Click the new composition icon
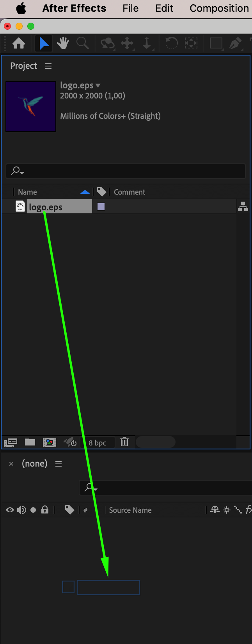Image resolution: width=252 pixels, height=644 pixels. pos(50,442)
